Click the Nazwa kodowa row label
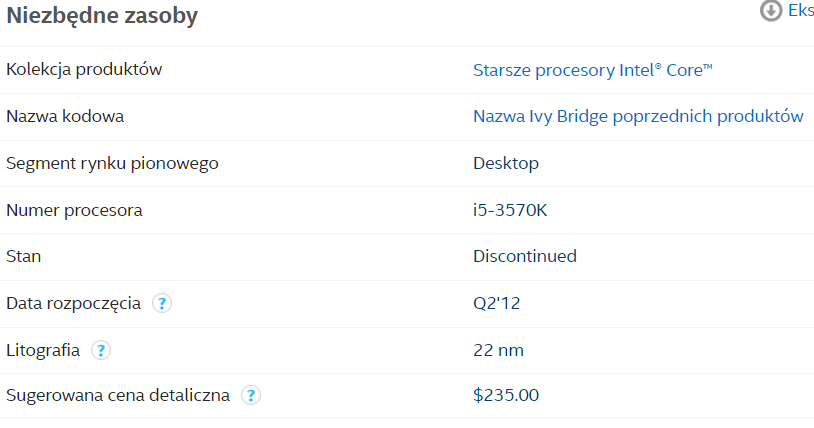 (x=65, y=116)
